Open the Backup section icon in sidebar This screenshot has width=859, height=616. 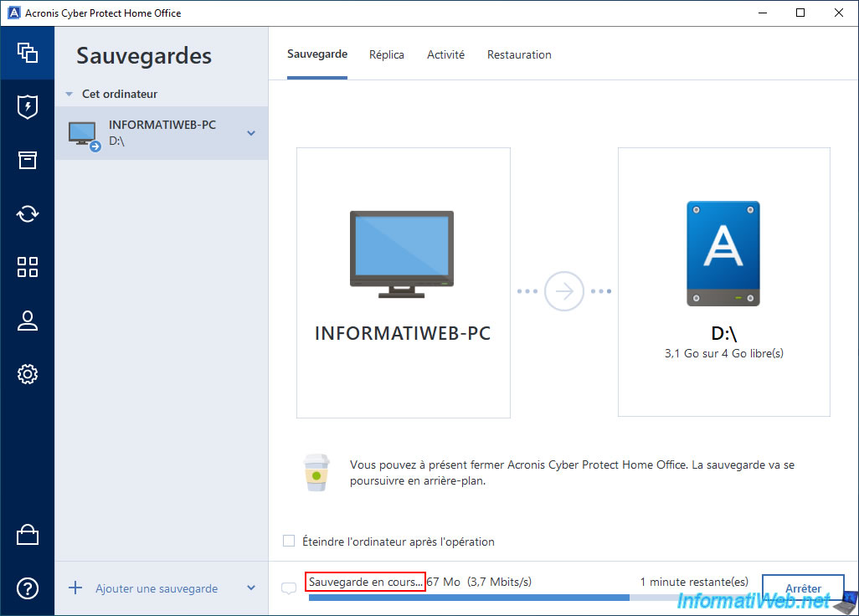[x=28, y=53]
